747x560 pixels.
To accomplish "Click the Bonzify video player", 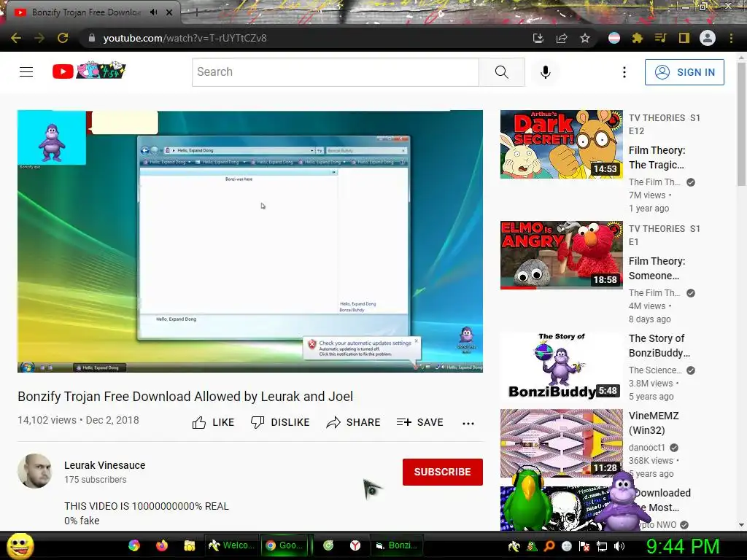I will [x=250, y=241].
